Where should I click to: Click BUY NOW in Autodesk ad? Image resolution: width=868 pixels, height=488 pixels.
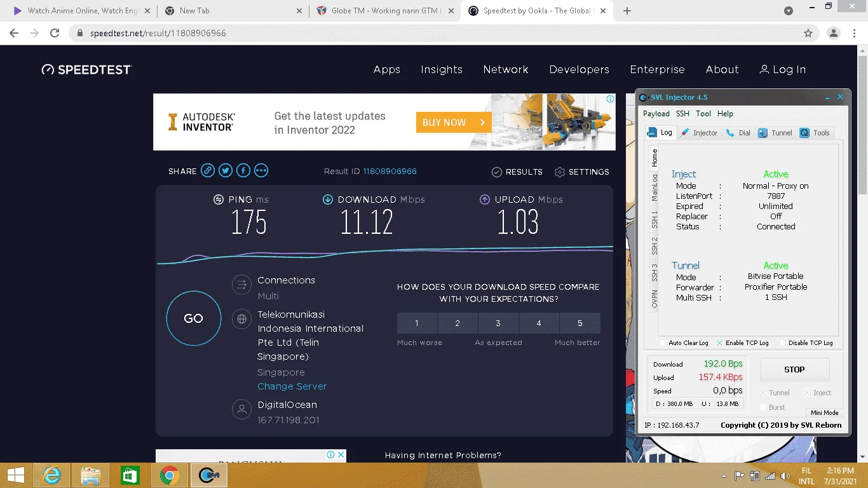[454, 122]
